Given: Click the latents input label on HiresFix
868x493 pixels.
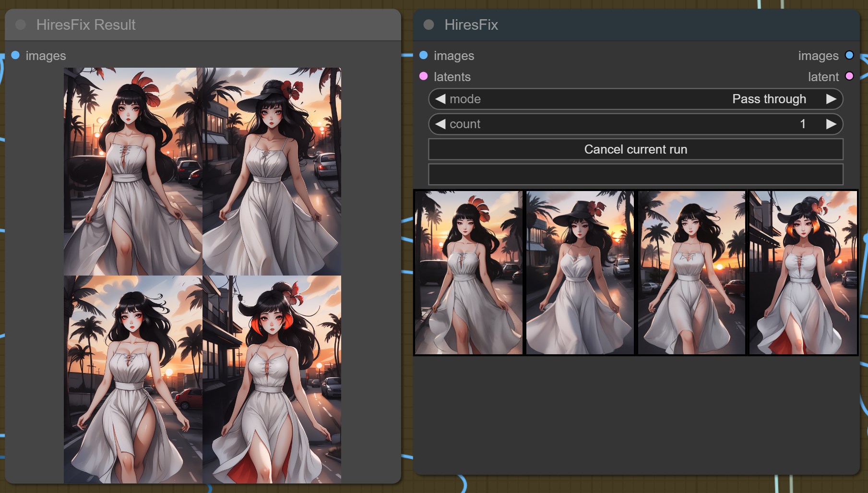Looking at the screenshot, I should 452,77.
